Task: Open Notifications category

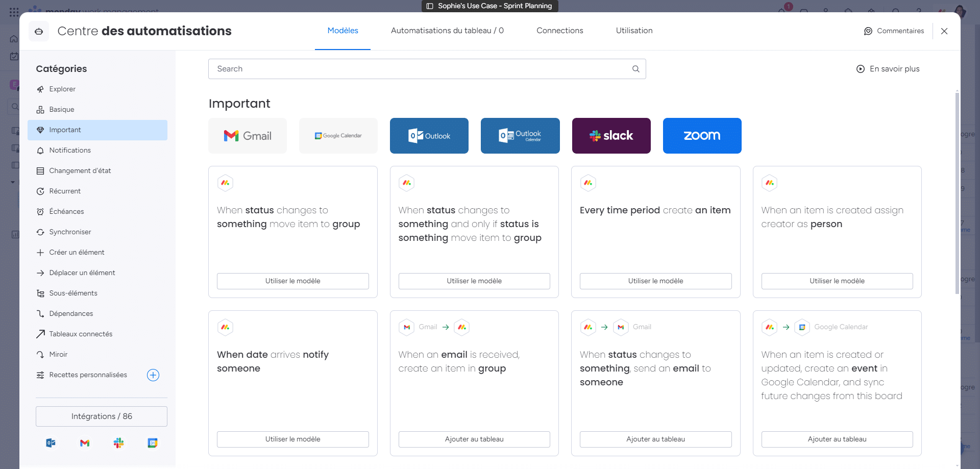Action: coord(97,151)
